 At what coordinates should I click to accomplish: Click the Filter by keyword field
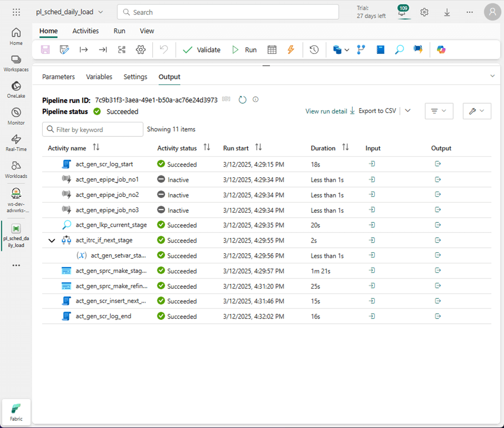coord(93,129)
